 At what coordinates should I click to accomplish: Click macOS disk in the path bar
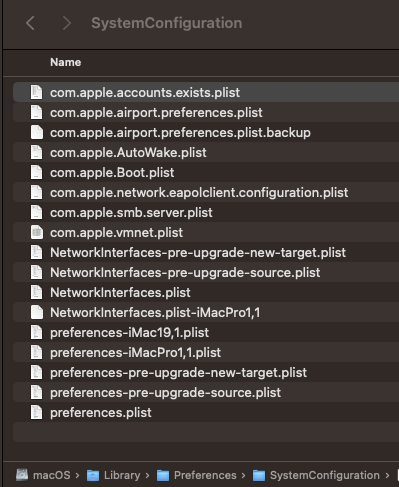click(43, 475)
